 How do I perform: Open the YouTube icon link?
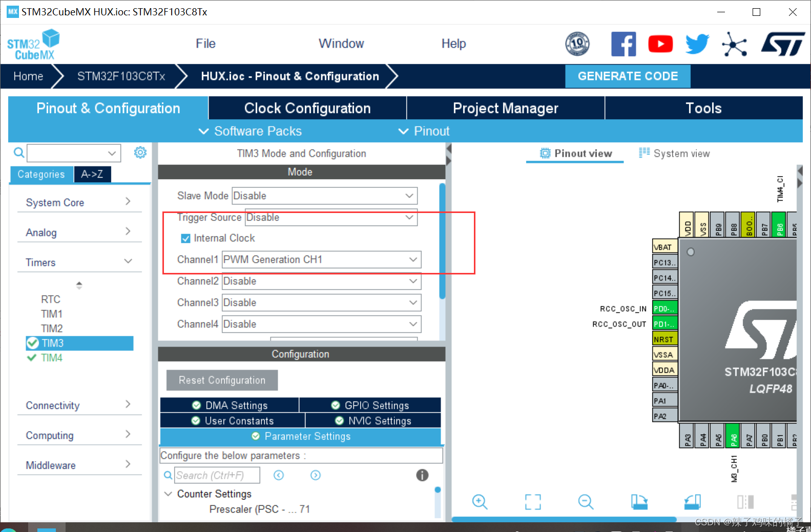(x=660, y=44)
